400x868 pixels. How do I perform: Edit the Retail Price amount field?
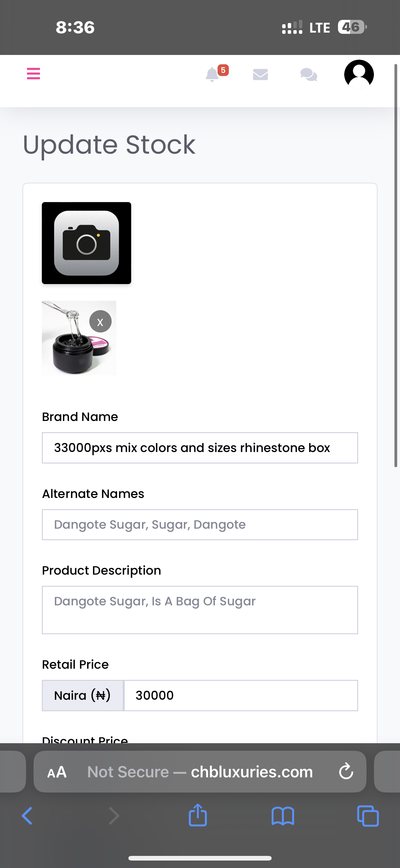pos(241,695)
